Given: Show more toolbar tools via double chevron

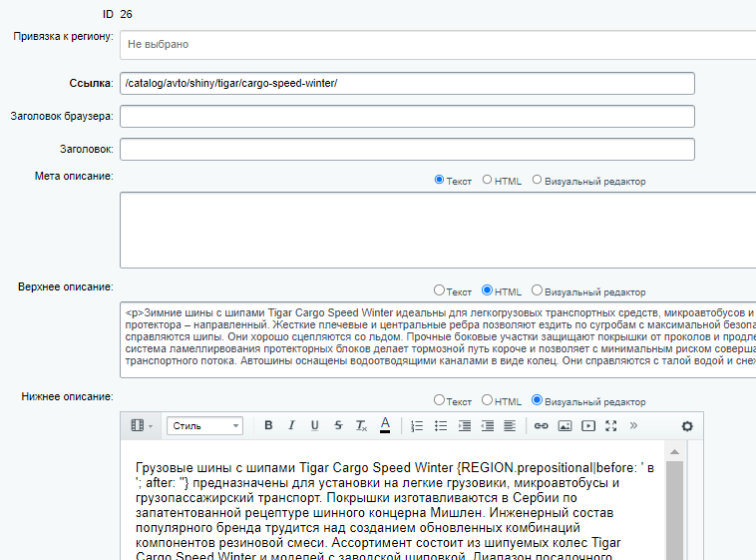Looking at the screenshot, I should coord(633,425).
